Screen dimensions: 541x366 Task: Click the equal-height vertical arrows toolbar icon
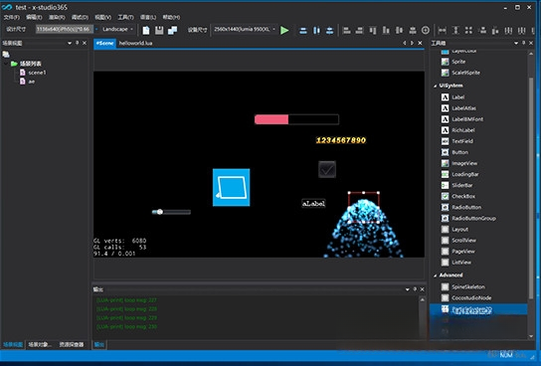[455, 30]
